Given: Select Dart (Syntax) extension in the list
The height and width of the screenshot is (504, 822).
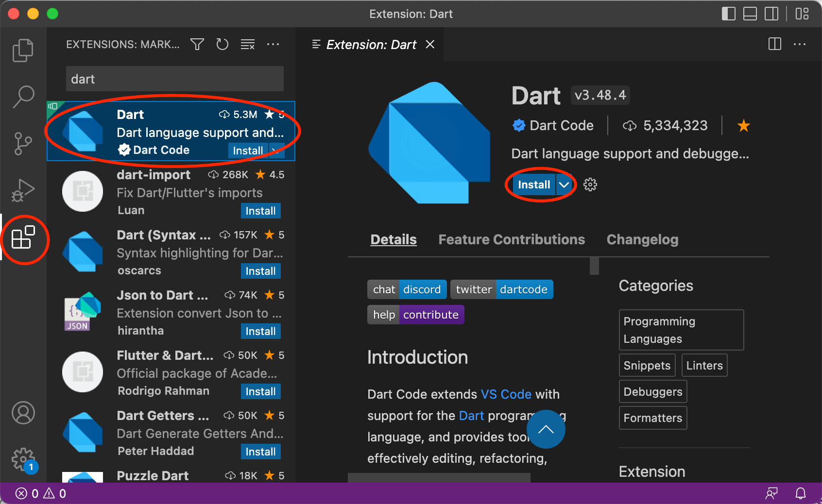Looking at the screenshot, I should point(171,252).
